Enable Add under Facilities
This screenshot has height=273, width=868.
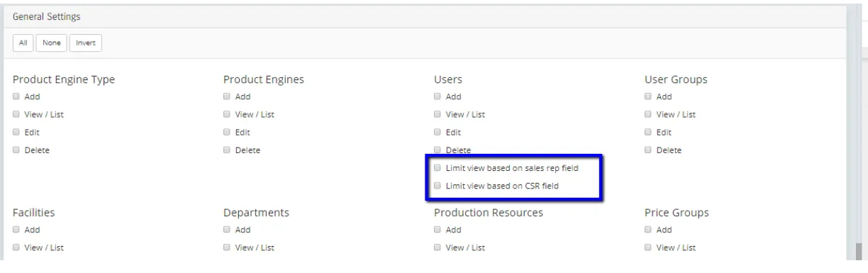16,230
